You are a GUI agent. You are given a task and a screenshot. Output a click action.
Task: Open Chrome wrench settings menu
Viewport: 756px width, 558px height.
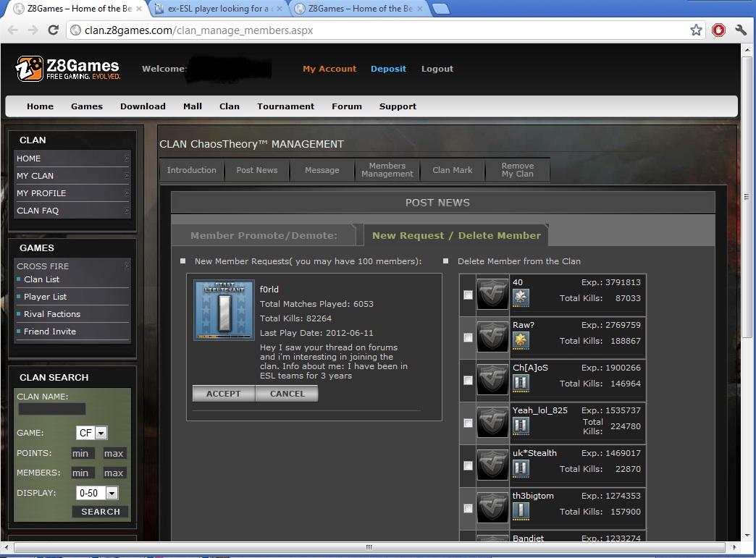pos(741,30)
